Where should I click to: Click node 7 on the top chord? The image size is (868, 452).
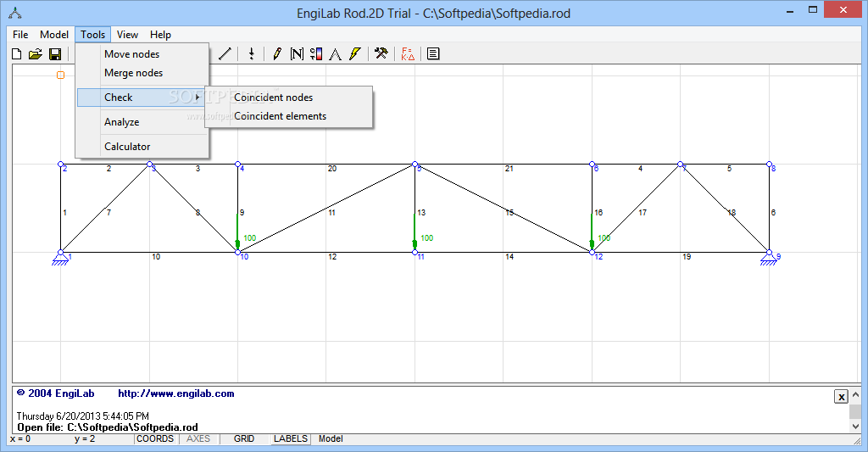click(x=681, y=165)
